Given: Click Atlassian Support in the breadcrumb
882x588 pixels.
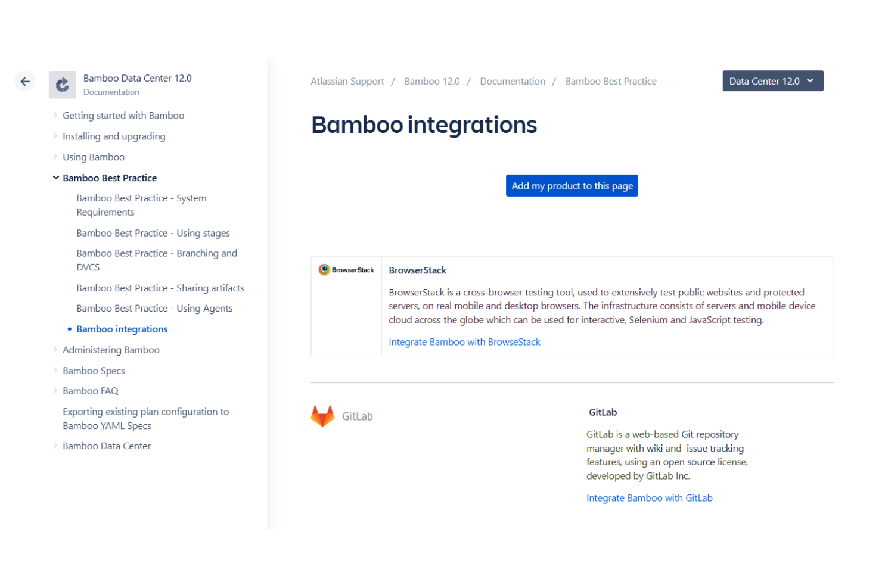Looking at the screenshot, I should pos(347,81).
